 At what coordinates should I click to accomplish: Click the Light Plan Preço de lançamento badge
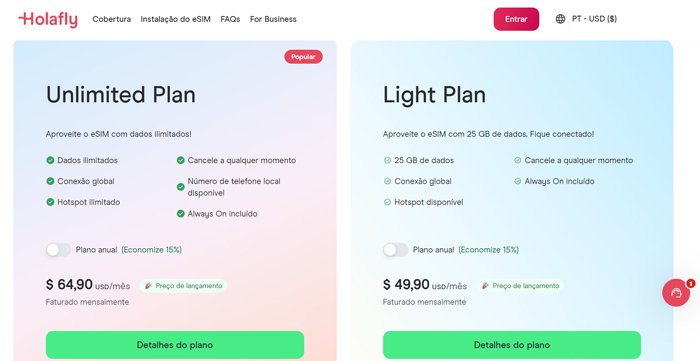pyautogui.click(x=521, y=286)
